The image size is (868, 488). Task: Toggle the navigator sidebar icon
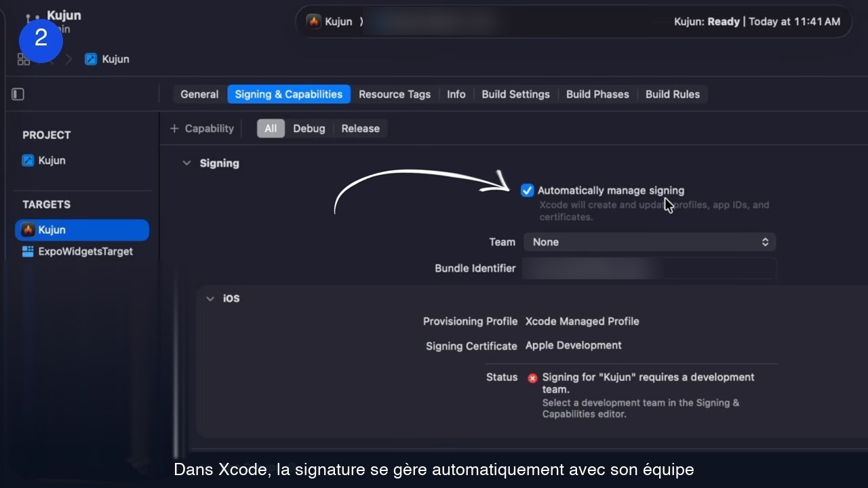[18, 94]
